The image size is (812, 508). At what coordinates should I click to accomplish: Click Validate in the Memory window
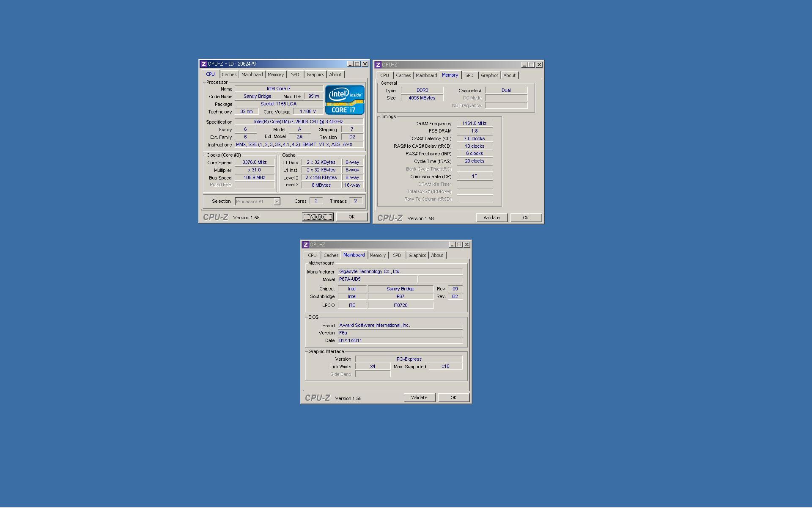click(x=491, y=218)
